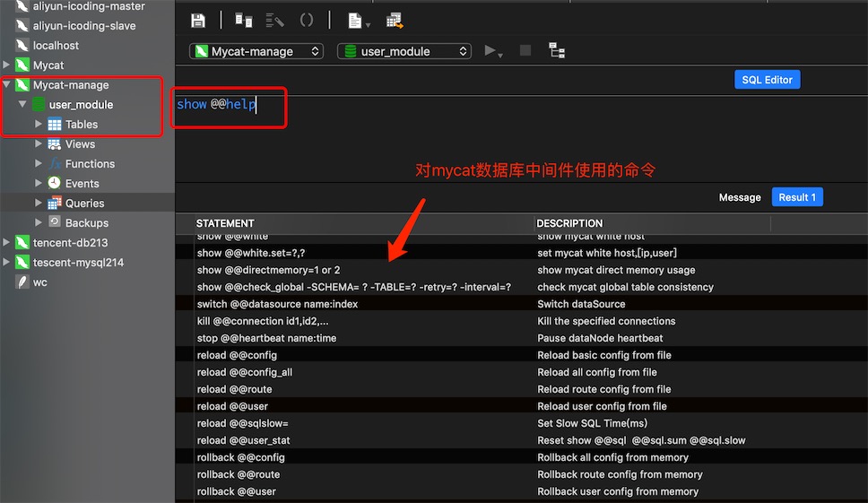Image resolution: width=868 pixels, height=503 pixels.
Task: Expand the Functions node arrow
Action: (x=39, y=163)
